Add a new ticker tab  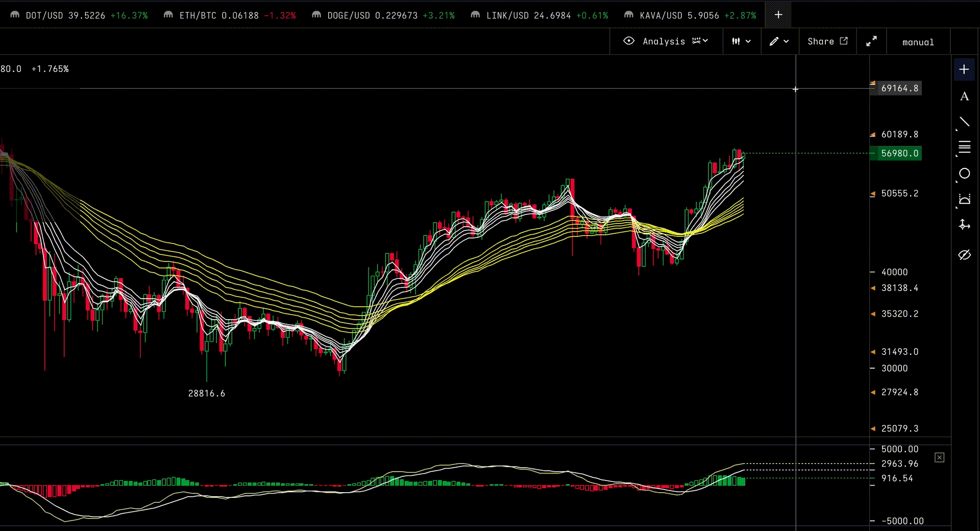(778, 15)
